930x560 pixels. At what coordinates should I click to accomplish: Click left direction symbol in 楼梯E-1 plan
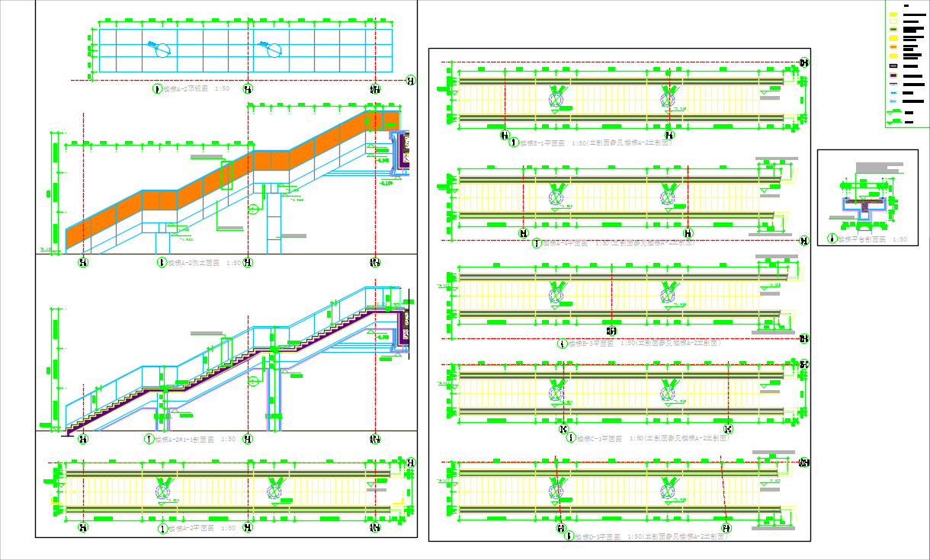pos(558,97)
